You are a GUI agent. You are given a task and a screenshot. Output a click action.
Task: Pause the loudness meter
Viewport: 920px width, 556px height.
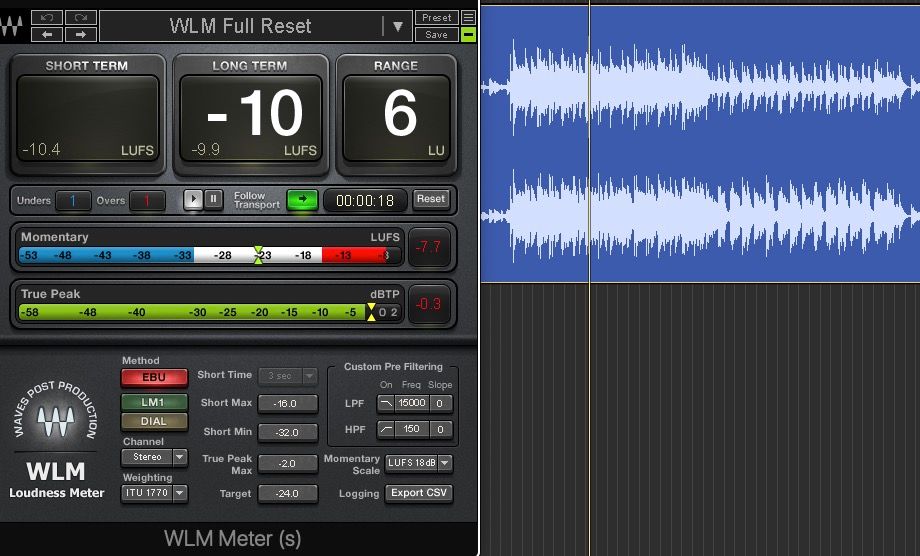(x=213, y=199)
